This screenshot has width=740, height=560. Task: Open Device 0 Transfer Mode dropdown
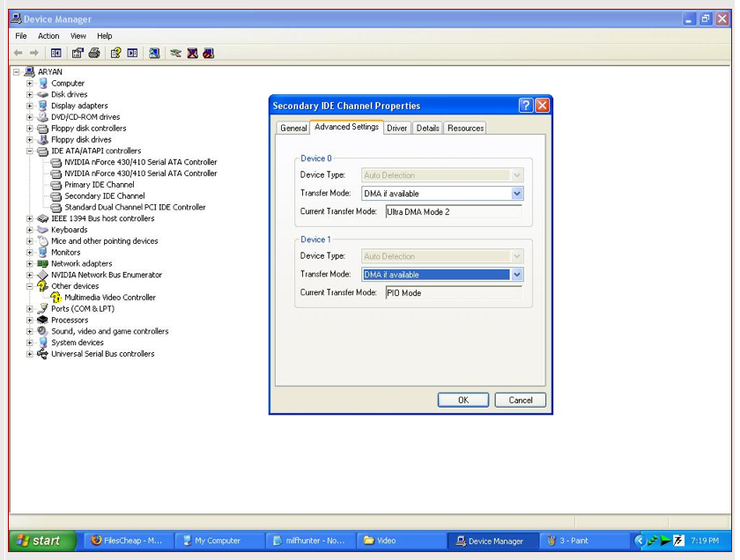click(517, 194)
